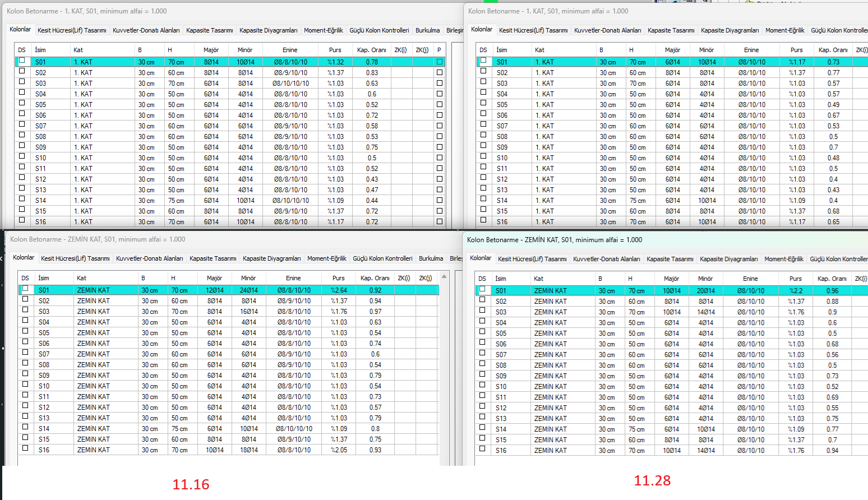Tick the DS checkbox for S02 row showing 0.83

(22, 71)
